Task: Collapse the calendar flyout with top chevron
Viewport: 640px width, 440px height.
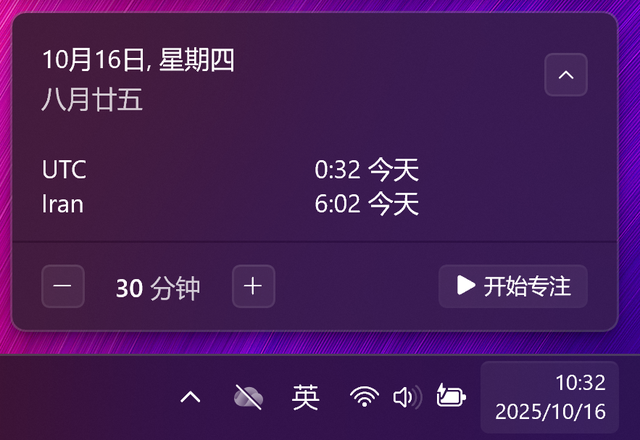Action: 566,75
